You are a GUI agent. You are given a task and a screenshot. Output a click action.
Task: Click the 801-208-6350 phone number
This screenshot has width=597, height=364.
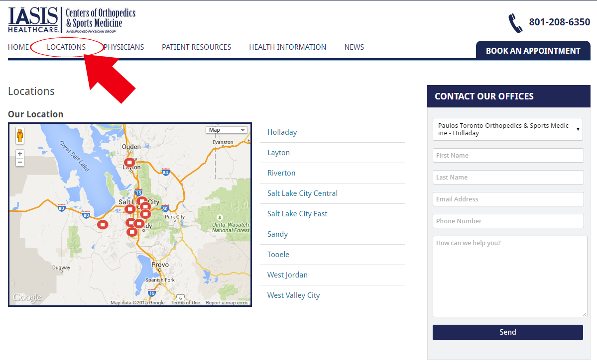click(x=559, y=22)
